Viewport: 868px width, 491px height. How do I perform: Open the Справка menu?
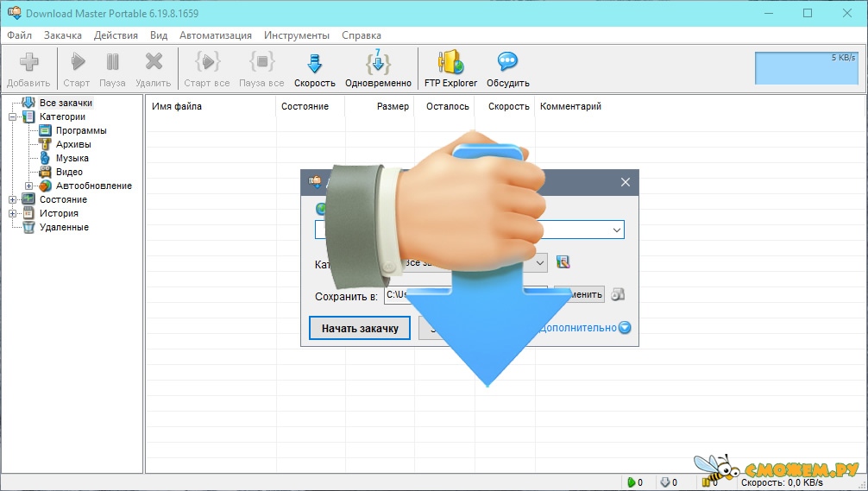(361, 35)
